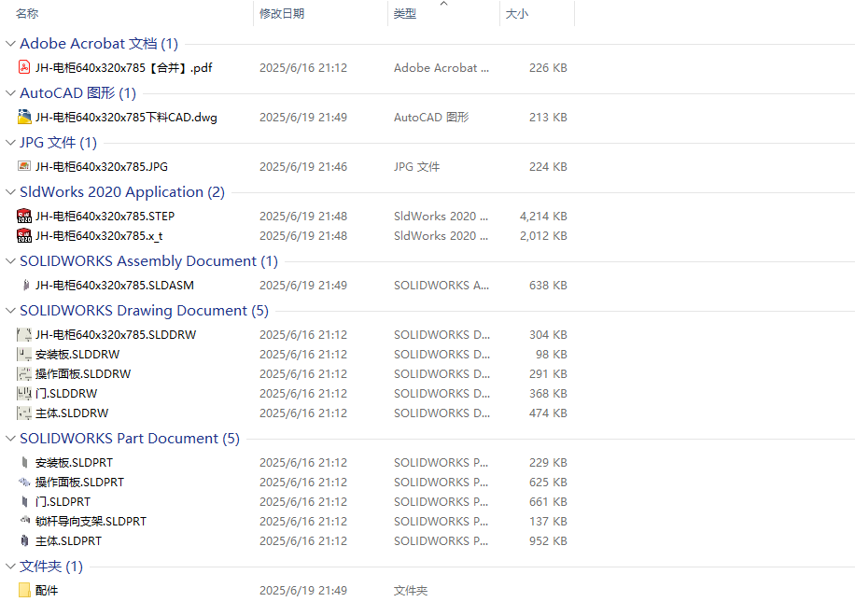The image size is (855, 616).
Task: Click the 安装板.SLDDRW drawing icon
Action: tap(24, 355)
